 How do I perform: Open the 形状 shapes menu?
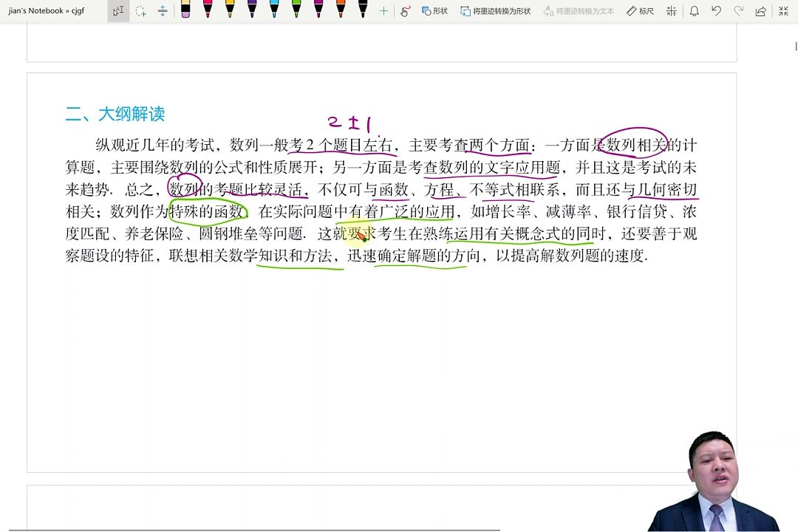click(x=434, y=10)
